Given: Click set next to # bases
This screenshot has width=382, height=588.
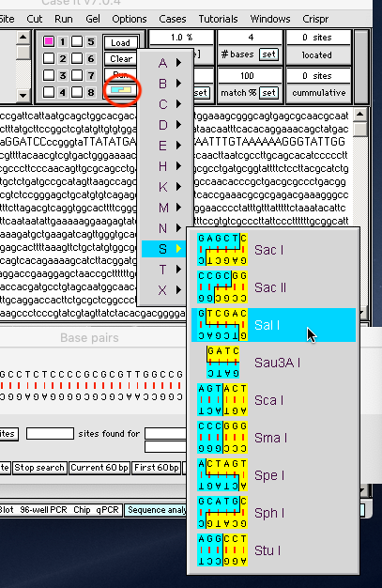Looking at the screenshot, I should [268, 54].
